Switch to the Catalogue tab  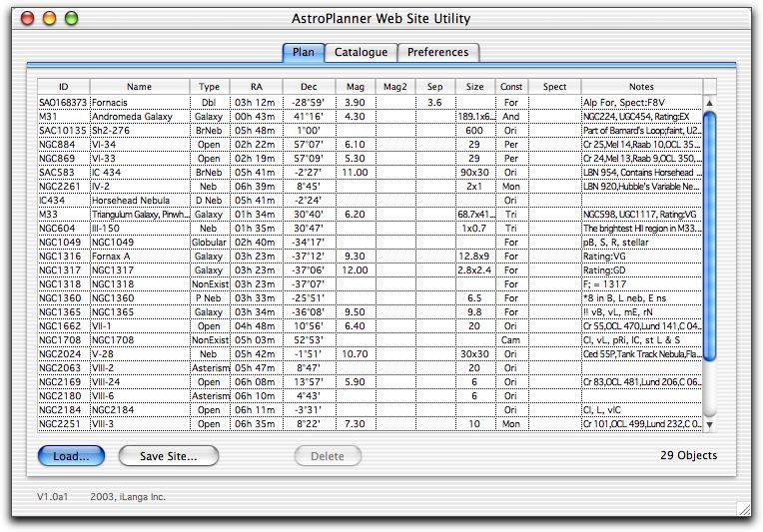[x=361, y=53]
